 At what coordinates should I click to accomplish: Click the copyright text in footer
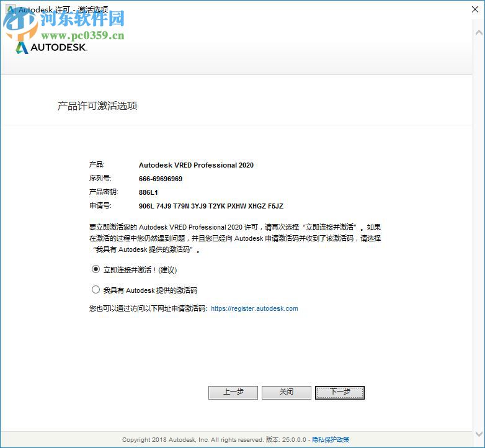pyautogui.click(x=192, y=440)
